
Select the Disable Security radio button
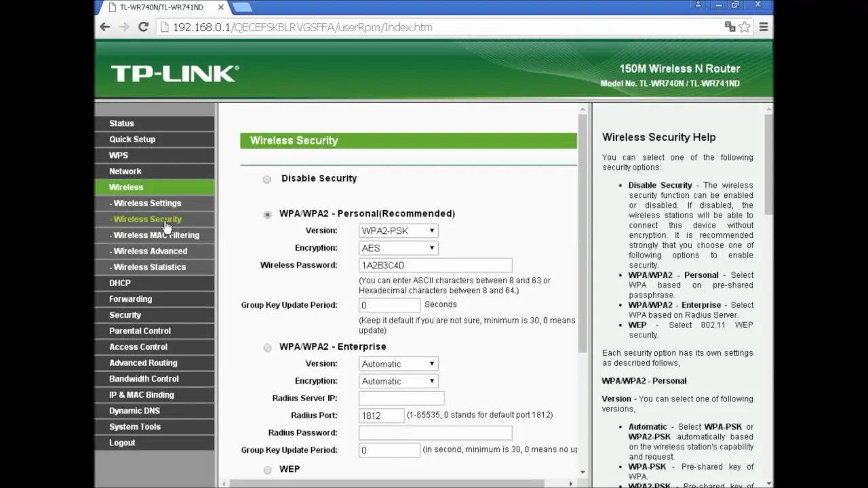coord(267,179)
